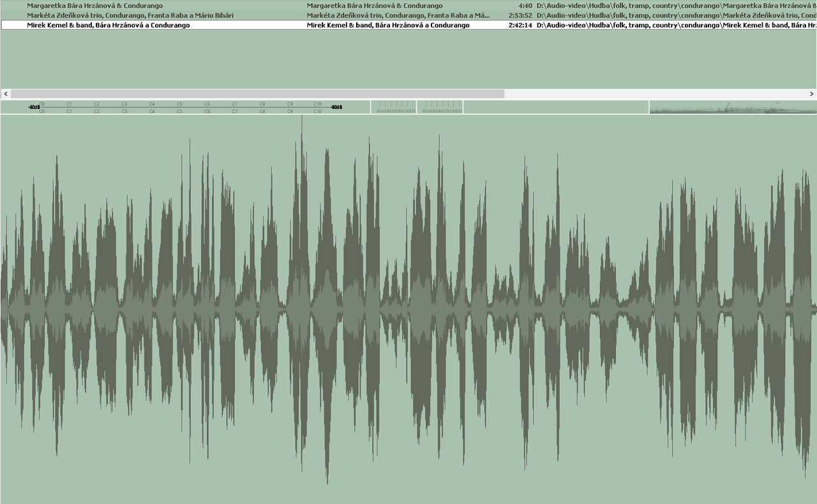Select the Markéta Zdeňková trio track title
The height and width of the screenshot is (504, 817).
(130, 15)
